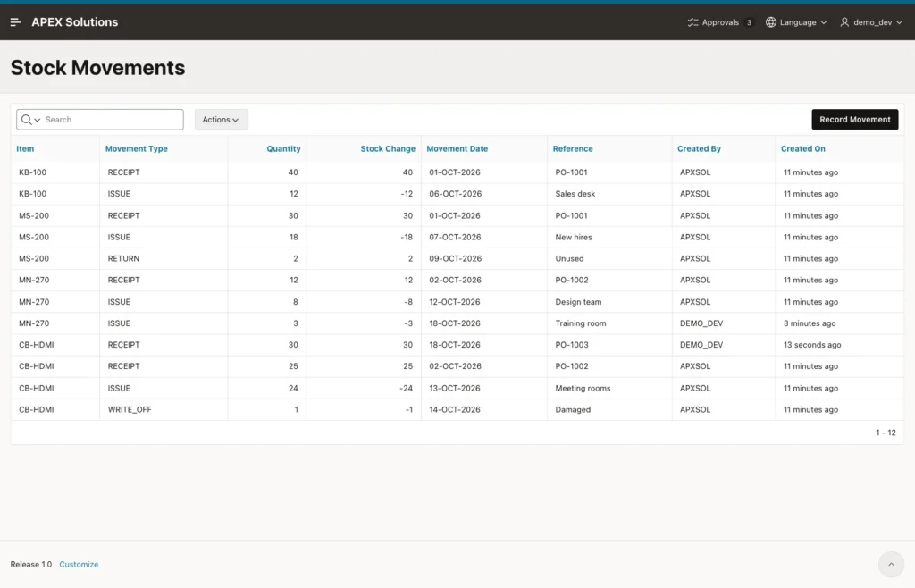
Task: Click the Unused reference cell
Action: coord(609,258)
